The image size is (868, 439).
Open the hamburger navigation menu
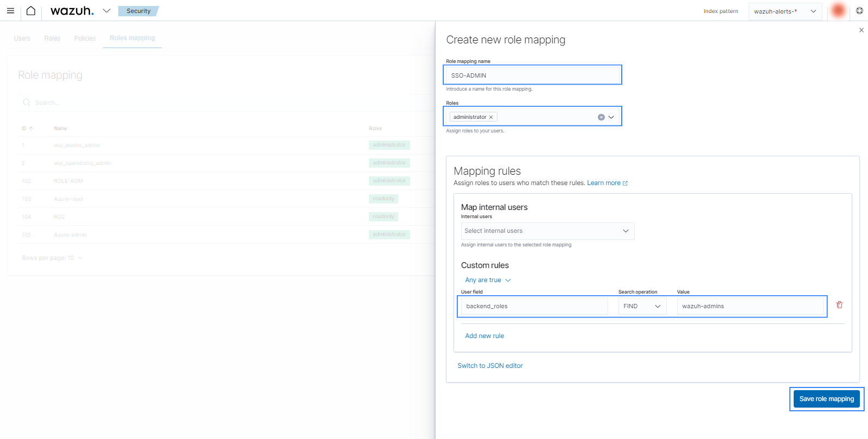(10, 11)
